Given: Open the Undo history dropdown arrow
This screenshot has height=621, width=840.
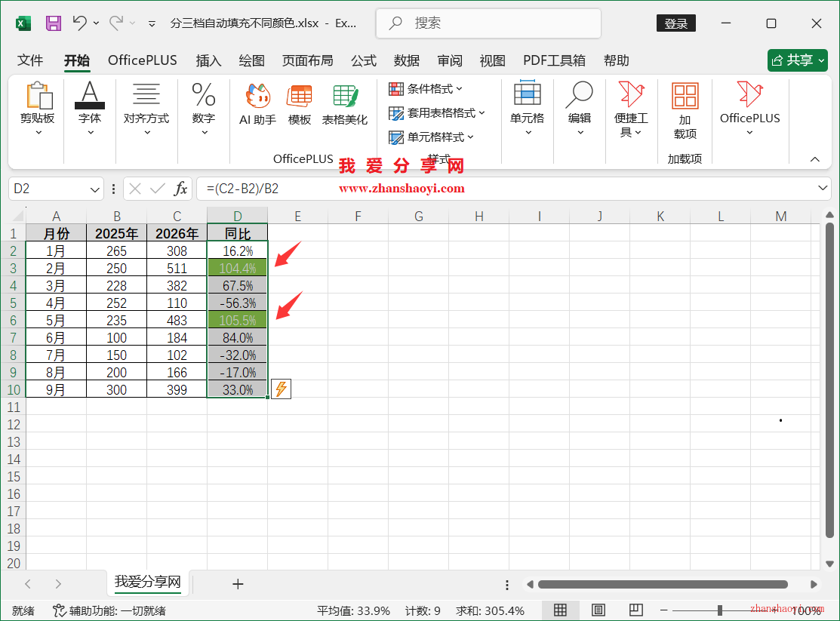Looking at the screenshot, I should (x=97, y=23).
